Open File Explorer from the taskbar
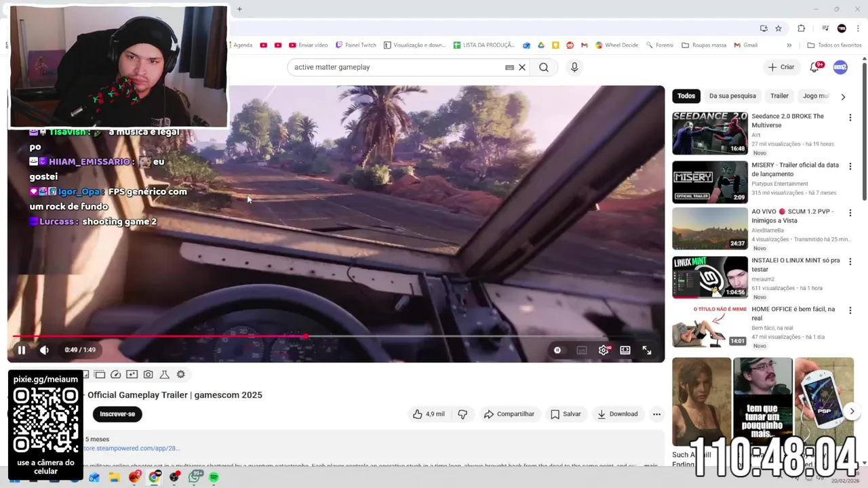 [x=114, y=478]
